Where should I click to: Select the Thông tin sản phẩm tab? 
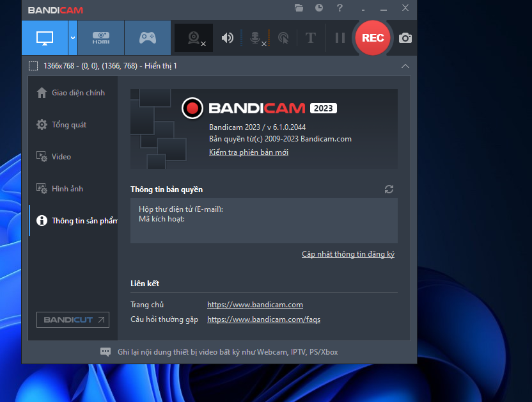tap(73, 221)
